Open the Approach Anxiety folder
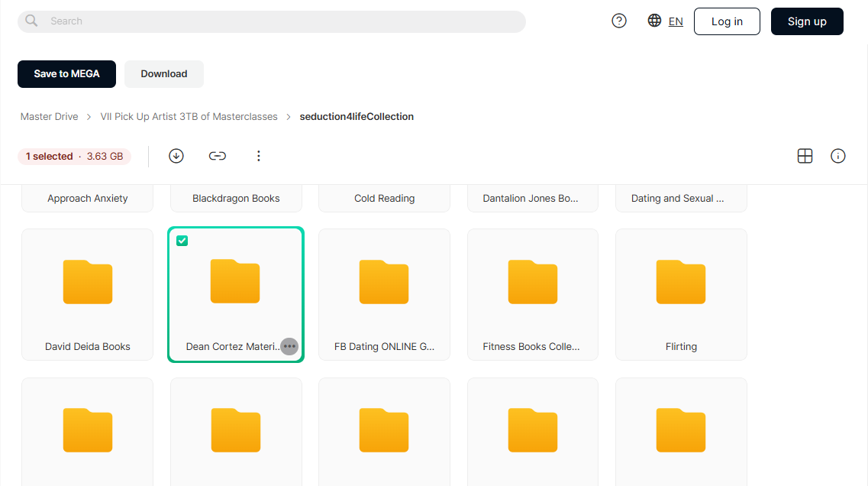Screen dimensions: 868x486 coord(88,199)
